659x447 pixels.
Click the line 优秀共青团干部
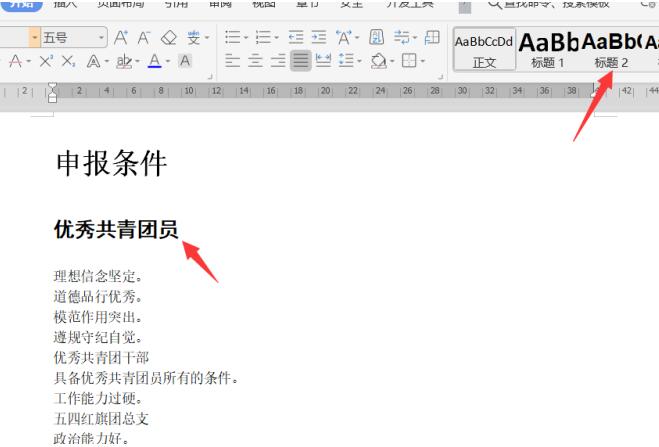point(101,358)
